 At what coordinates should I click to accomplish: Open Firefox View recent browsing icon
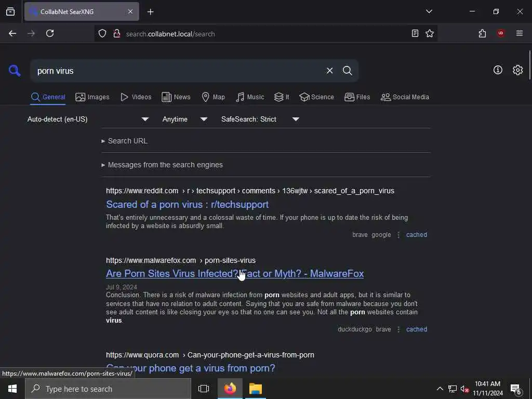pos(10,11)
